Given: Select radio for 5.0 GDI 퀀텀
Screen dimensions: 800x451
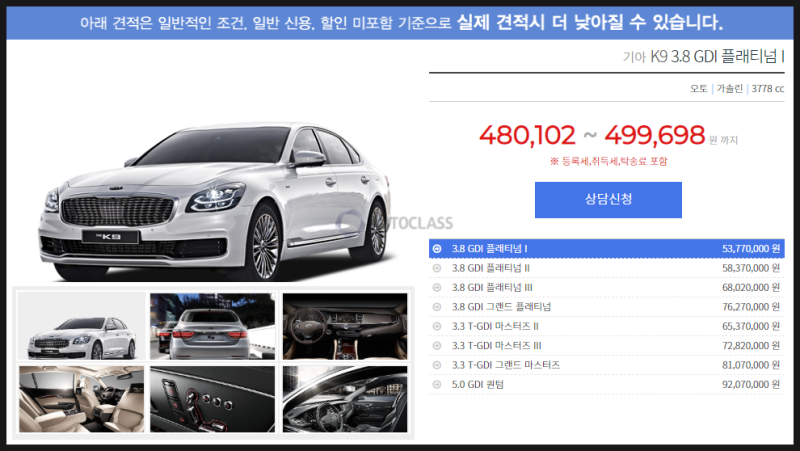Looking at the screenshot, I should coord(437,384).
